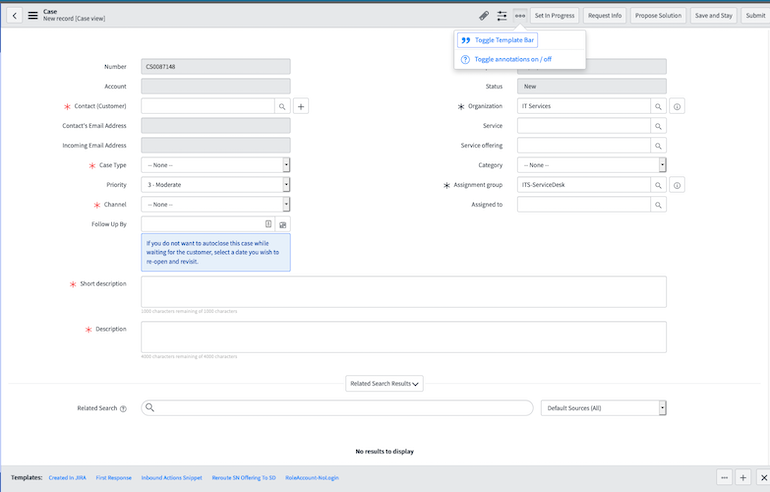Click the Organization info icon

[677, 106]
